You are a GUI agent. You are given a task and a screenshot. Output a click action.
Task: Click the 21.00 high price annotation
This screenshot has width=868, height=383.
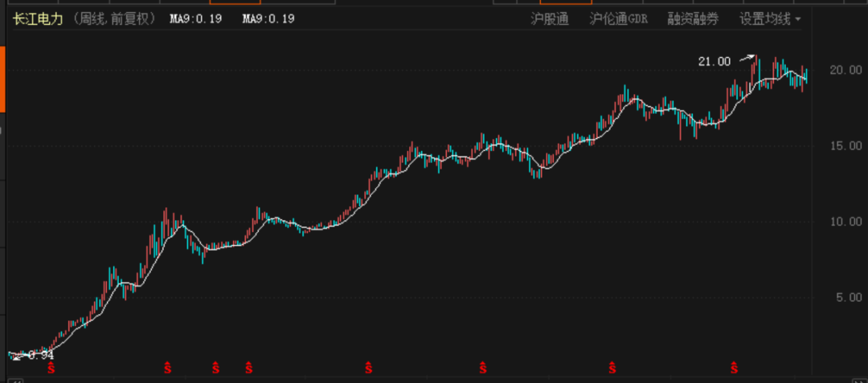click(x=714, y=61)
